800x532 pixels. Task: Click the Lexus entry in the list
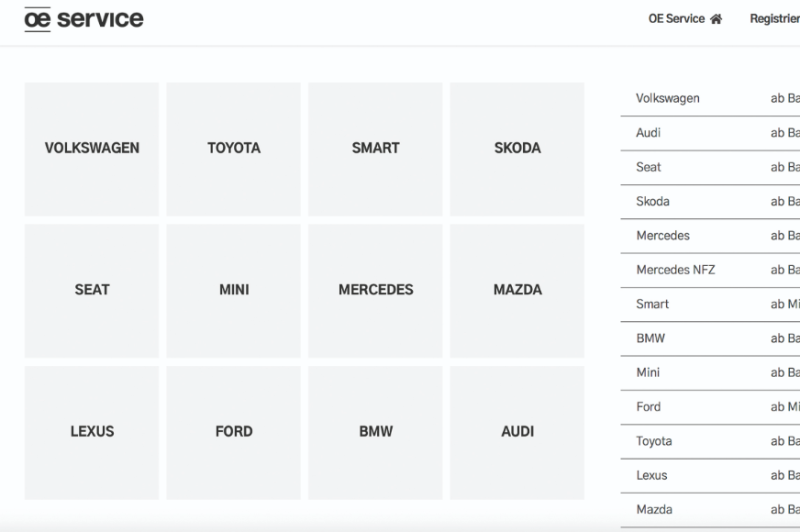coord(651,475)
